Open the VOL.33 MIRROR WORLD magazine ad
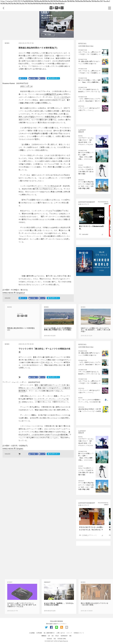 (x=93, y=261)
